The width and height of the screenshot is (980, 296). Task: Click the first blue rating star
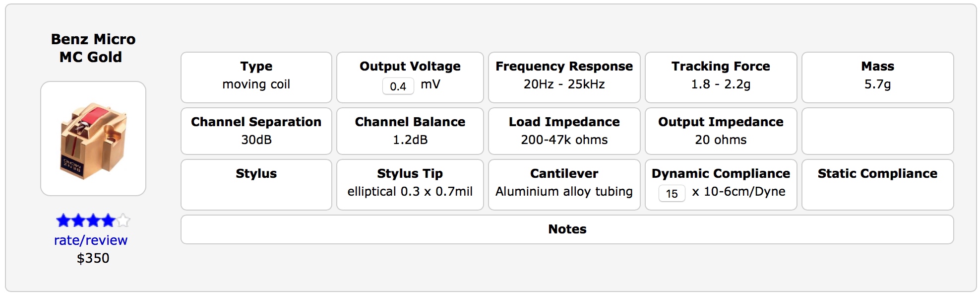pyautogui.click(x=63, y=221)
